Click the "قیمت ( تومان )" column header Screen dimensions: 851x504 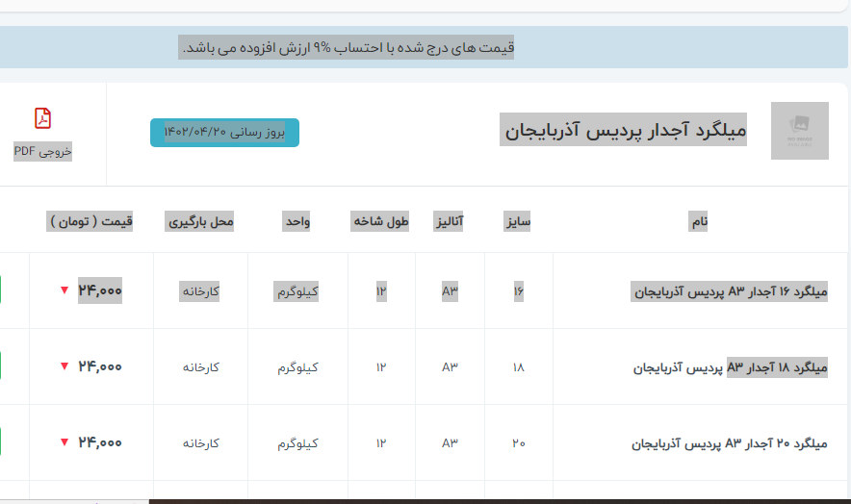[x=90, y=222]
